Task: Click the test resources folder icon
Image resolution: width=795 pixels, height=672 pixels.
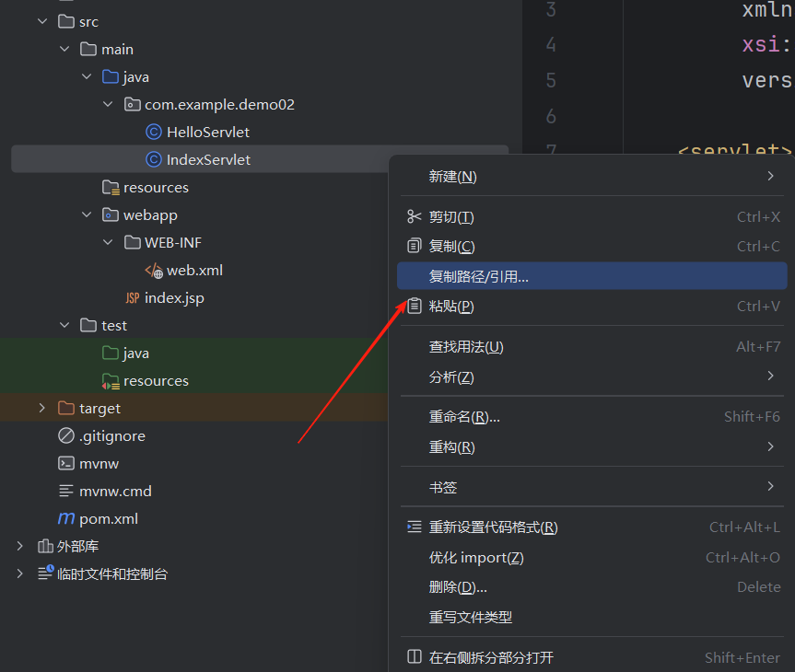Action: tap(111, 381)
